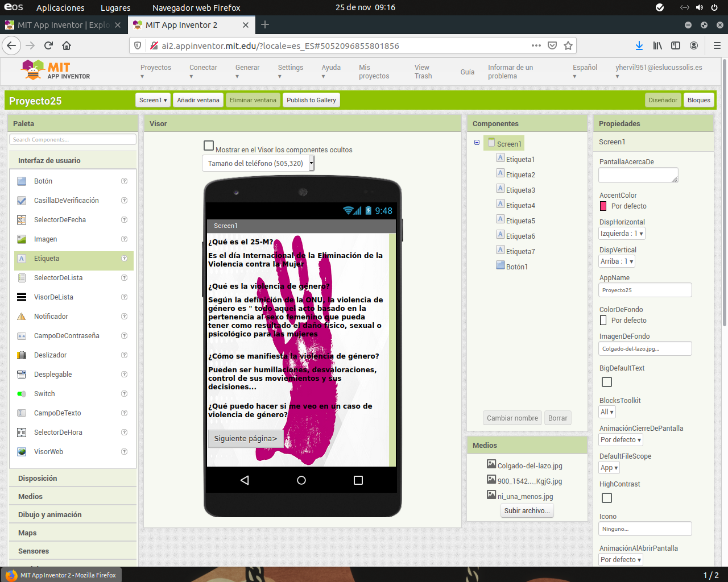Open the Proyectos menu

click(156, 72)
